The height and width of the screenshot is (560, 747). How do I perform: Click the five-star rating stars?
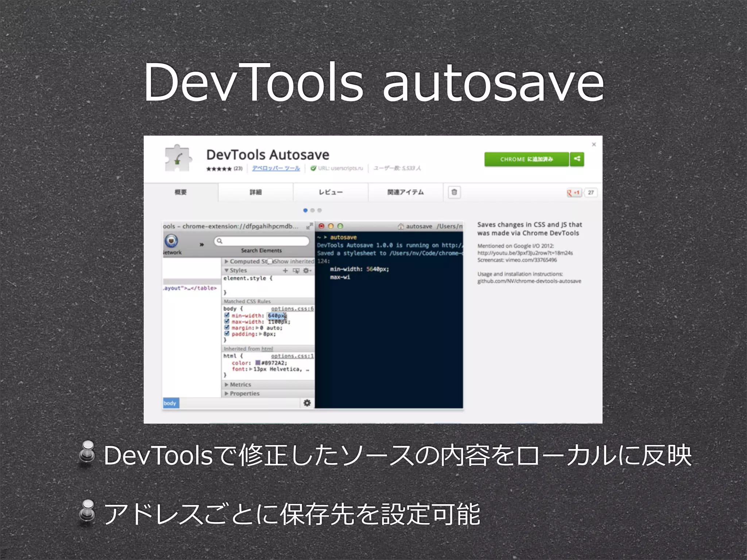tap(219, 168)
